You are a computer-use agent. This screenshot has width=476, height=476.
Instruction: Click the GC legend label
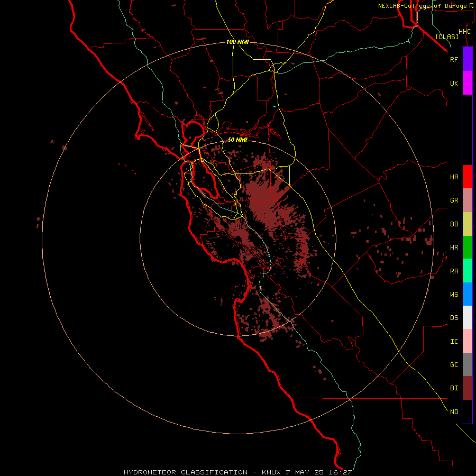pyautogui.click(x=454, y=365)
